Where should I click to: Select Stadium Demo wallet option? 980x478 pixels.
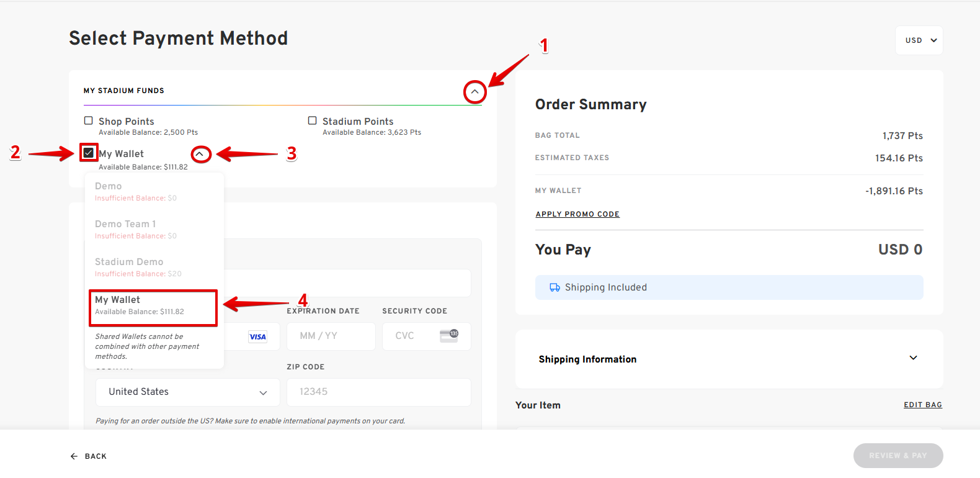138,267
